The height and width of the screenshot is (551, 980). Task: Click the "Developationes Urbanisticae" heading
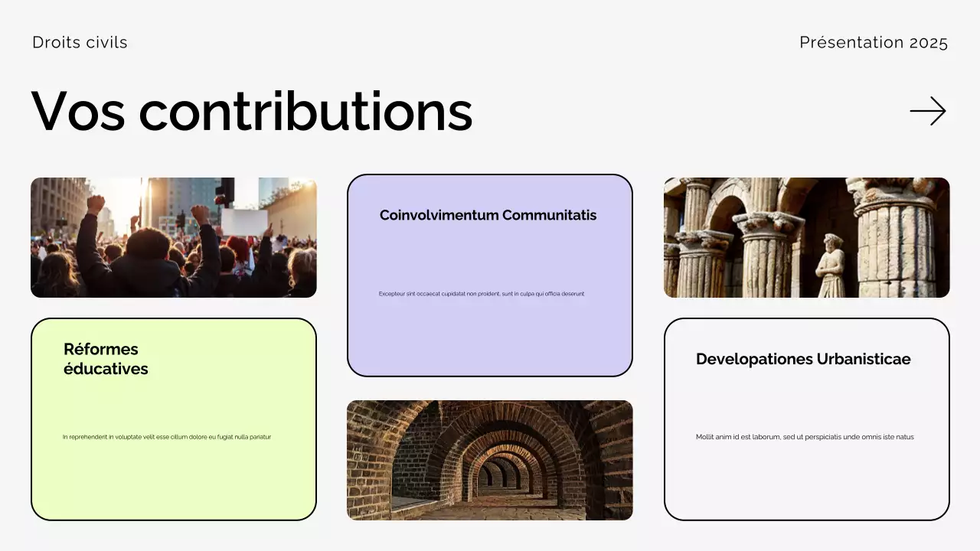pos(803,359)
